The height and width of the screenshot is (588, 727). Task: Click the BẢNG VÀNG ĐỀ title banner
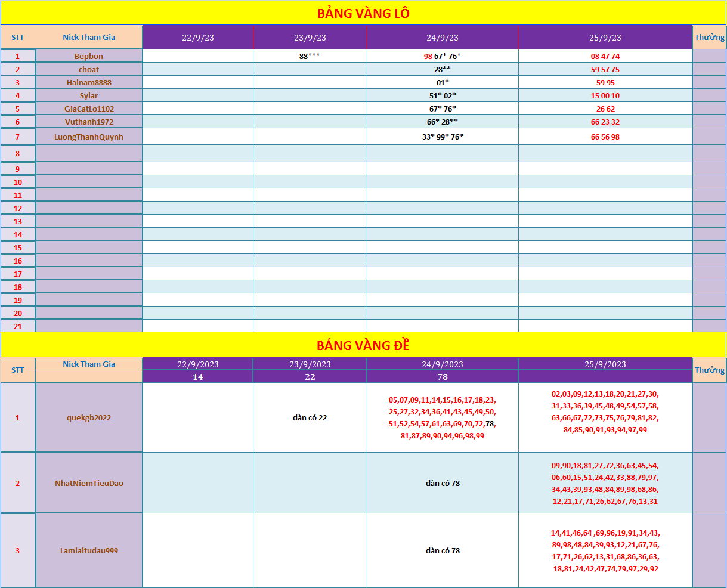coord(363,345)
